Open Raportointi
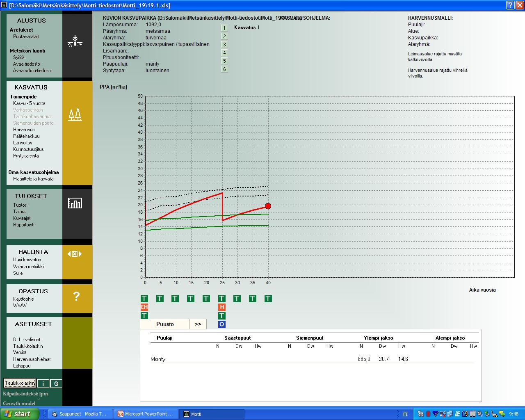Screen dimensions: 525x420 pyautogui.click(x=24, y=225)
